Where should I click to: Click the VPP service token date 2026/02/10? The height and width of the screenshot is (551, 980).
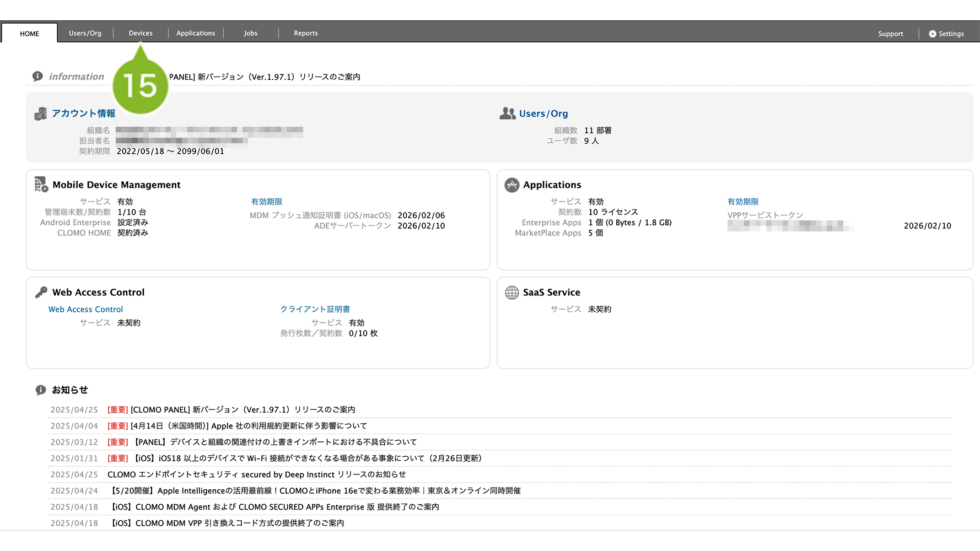(928, 226)
